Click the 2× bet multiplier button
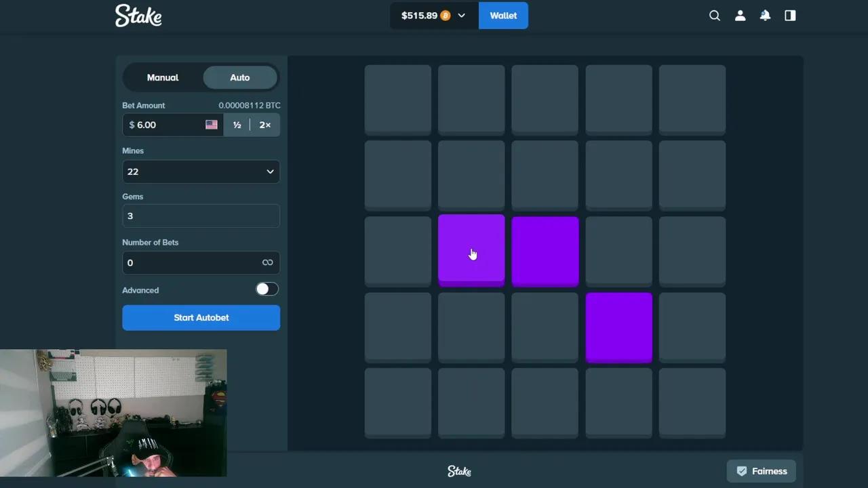 coord(264,125)
